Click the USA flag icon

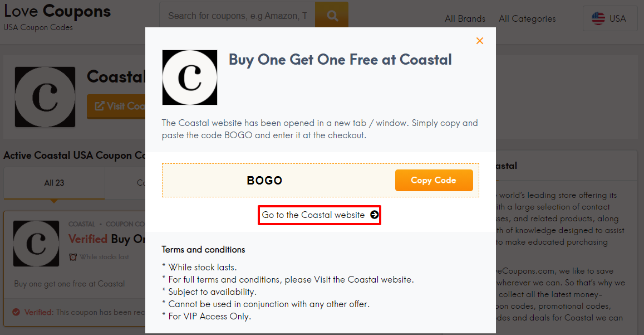(x=598, y=17)
